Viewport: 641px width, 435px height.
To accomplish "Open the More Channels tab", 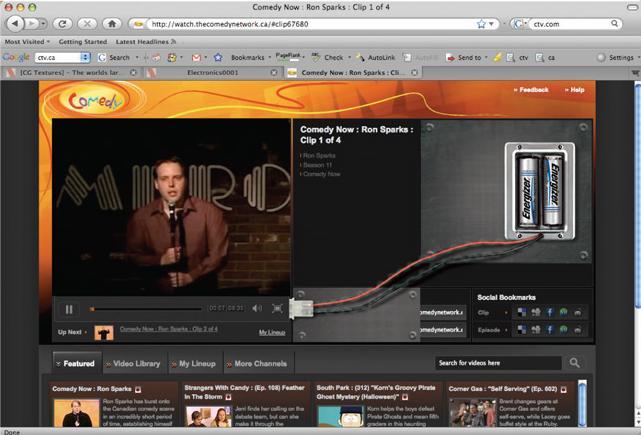I will (x=258, y=363).
